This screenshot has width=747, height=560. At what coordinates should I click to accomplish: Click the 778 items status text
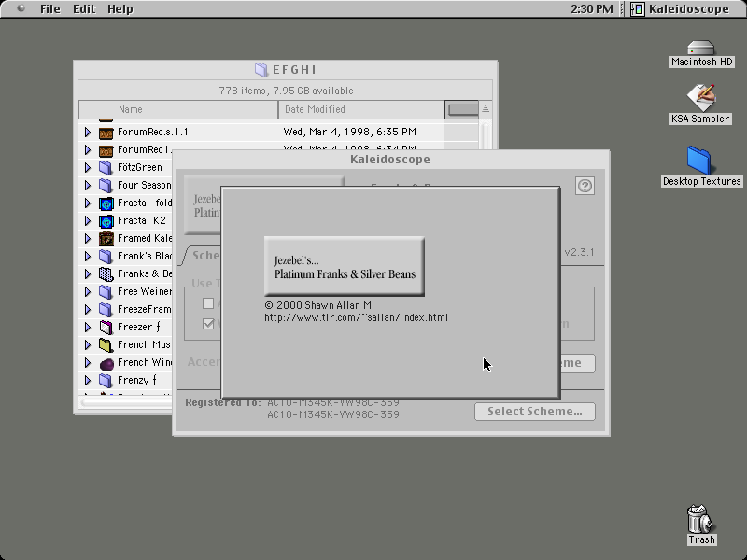click(x=286, y=91)
